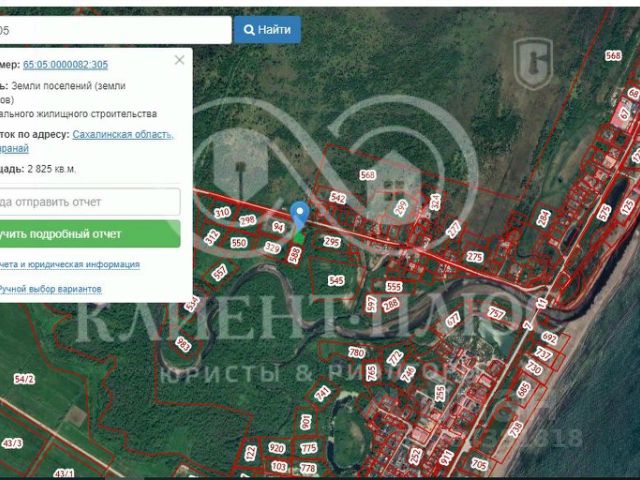Select parcel label 677

[453, 319]
